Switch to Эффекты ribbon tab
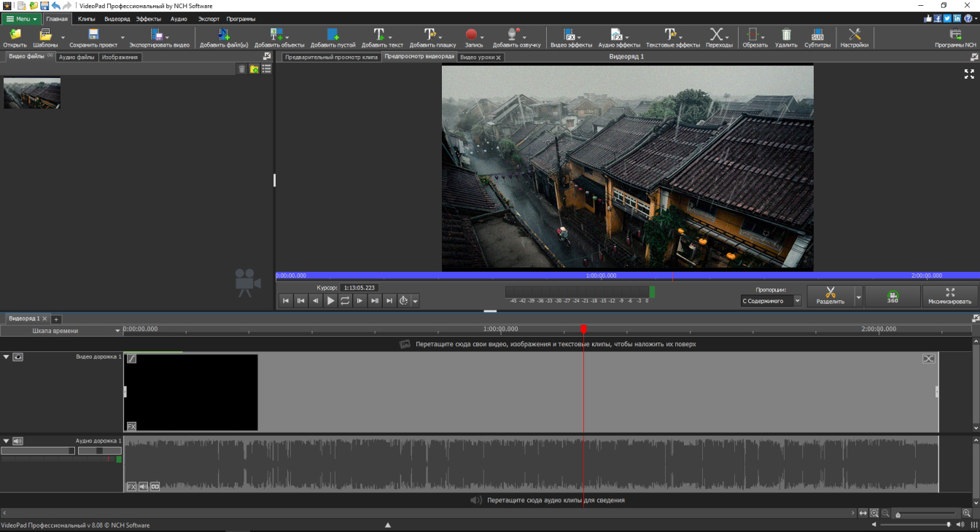The width and height of the screenshot is (980, 532). [148, 19]
